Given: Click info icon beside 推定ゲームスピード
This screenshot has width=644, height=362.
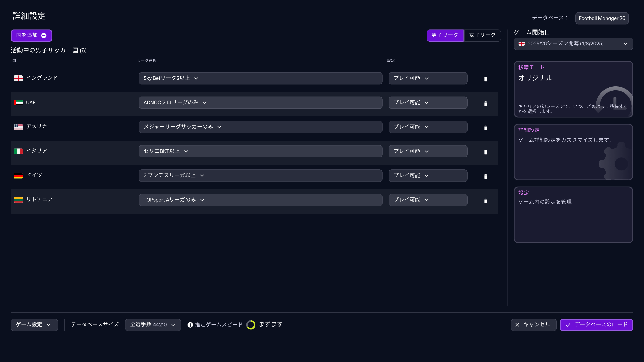Looking at the screenshot, I should point(190,325).
